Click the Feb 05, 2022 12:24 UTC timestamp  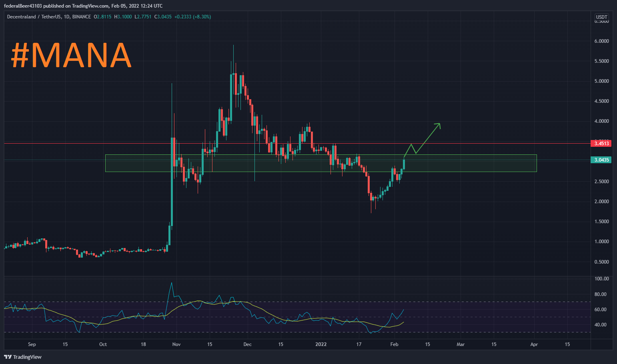[x=137, y=6]
